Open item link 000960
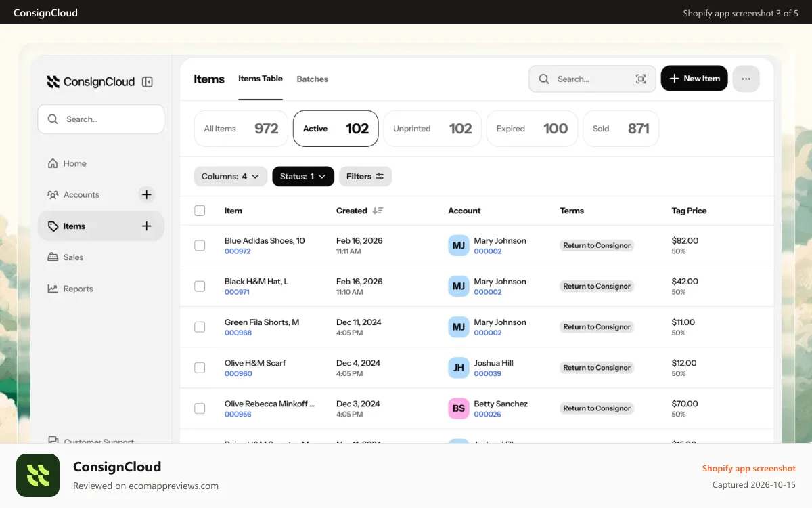 238,373
